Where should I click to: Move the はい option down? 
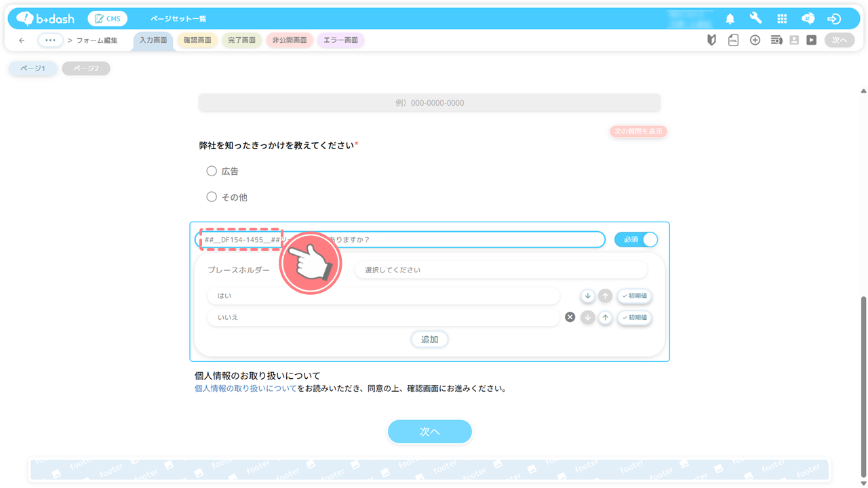pos(588,296)
